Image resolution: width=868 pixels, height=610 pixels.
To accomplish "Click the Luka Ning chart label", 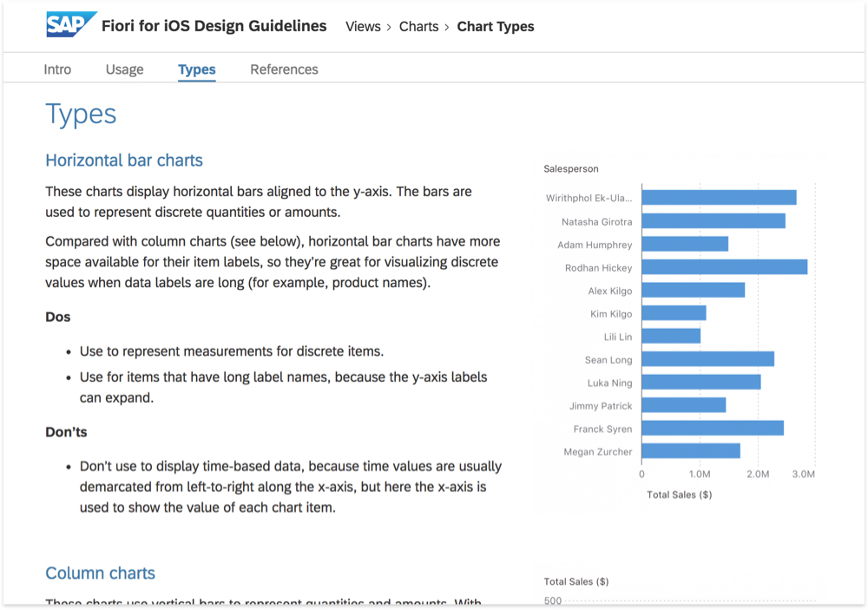I will (609, 383).
